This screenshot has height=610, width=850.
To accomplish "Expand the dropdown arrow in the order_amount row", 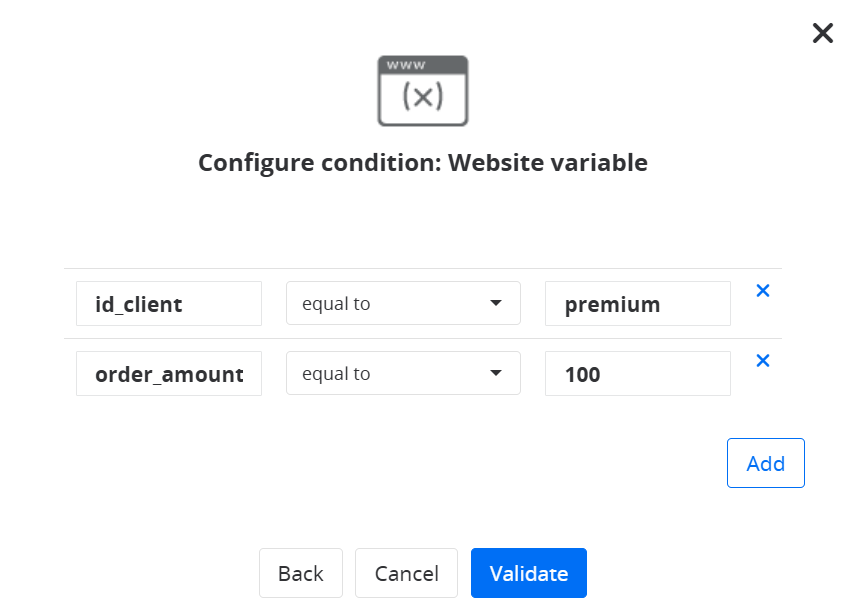I will pos(495,374).
